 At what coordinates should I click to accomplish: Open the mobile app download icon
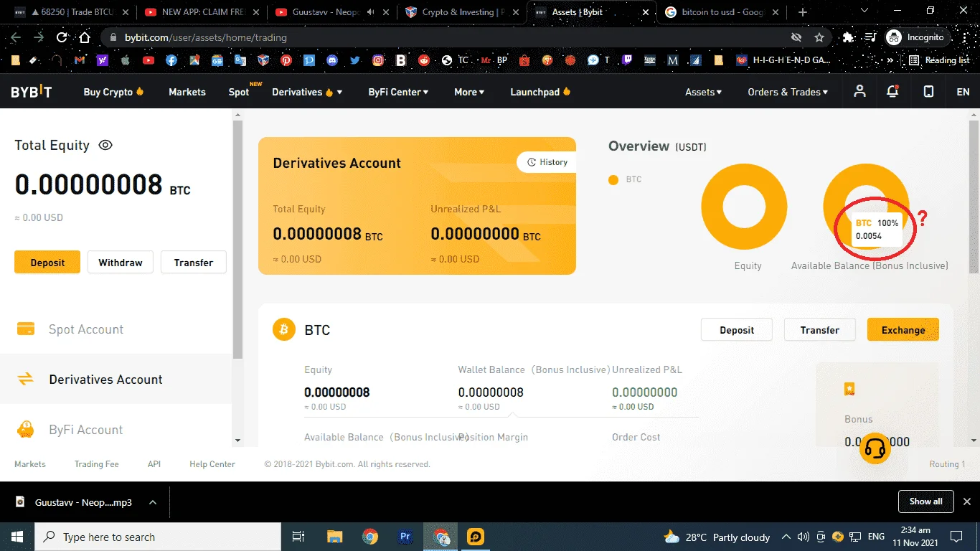coord(928,92)
